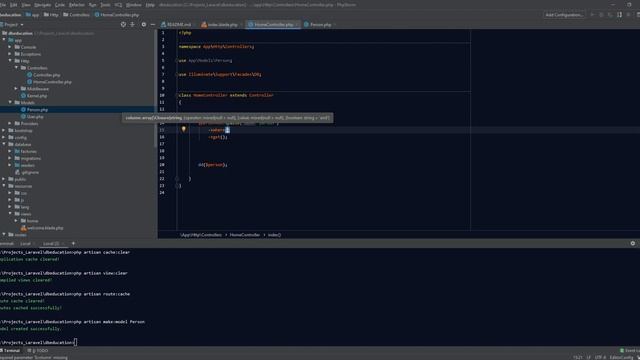The width and height of the screenshot is (640, 360).
Task: Click the Person.php tab file icon
Action: tap(306, 24)
